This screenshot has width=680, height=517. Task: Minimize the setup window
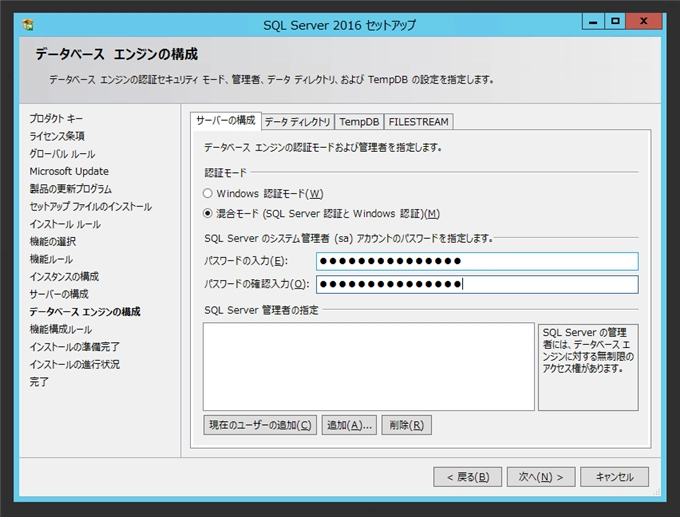coord(593,21)
